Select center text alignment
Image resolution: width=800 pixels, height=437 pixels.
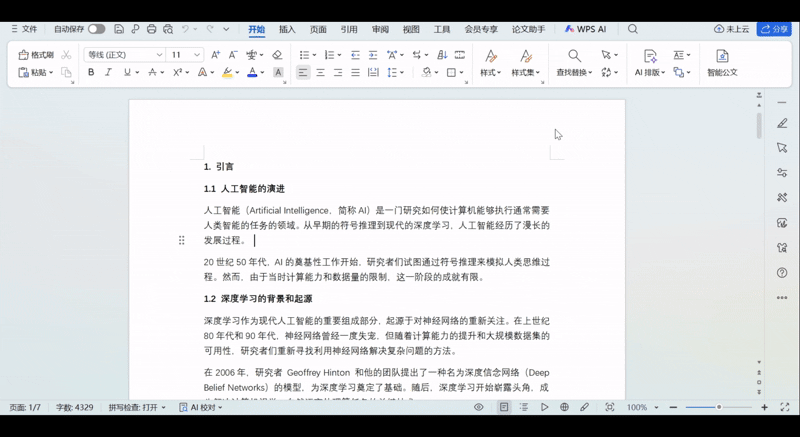[320, 72]
